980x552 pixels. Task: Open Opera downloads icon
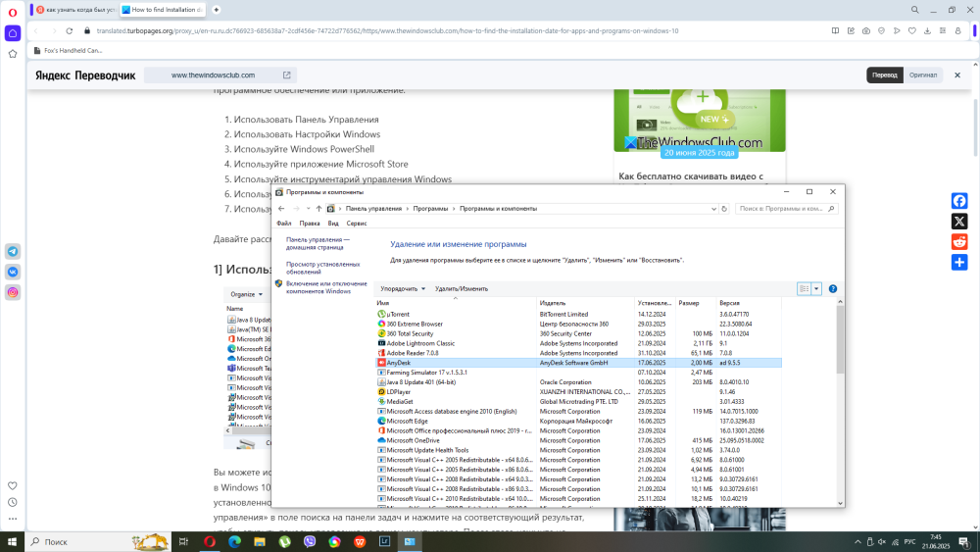(927, 30)
